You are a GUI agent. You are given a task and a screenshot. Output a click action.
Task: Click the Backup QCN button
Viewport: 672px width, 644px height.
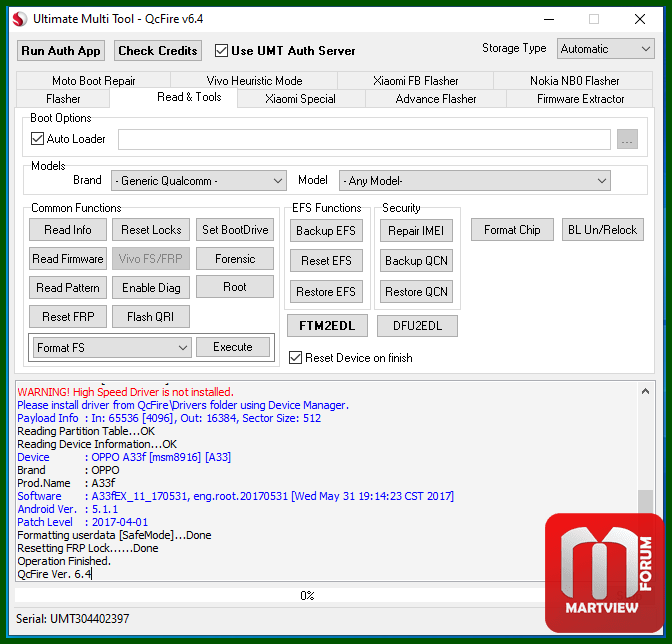click(x=416, y=261)
